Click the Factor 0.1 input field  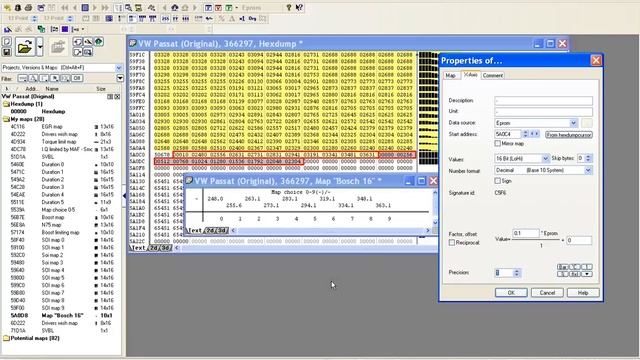(526, 233)
